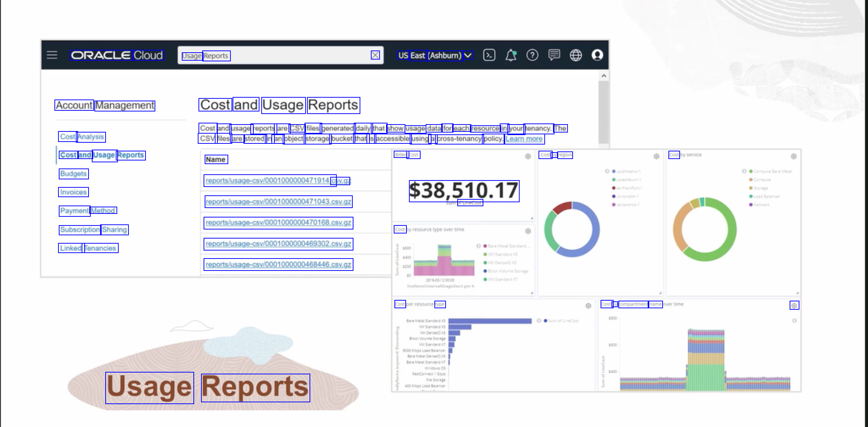The image size is (868, 427).
Task: Launch Cloud Shell from the header
Action: point(489,55)
